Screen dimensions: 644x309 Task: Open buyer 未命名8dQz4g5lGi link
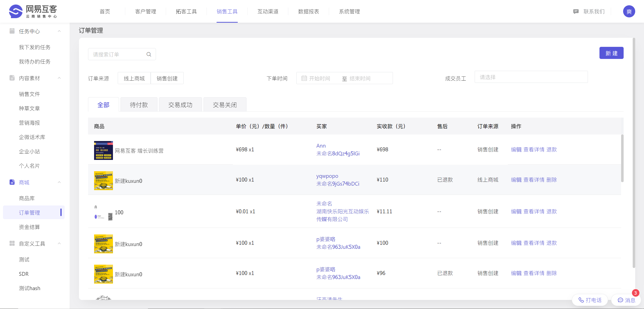pyautogui.click(x=338, y=153)
